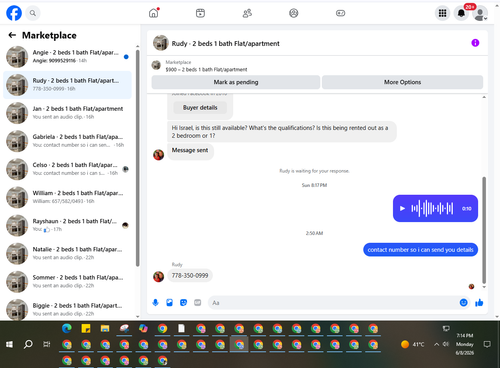Open the volume control in system tray
This screenshot has width=500, height=368.
point(446,344)
